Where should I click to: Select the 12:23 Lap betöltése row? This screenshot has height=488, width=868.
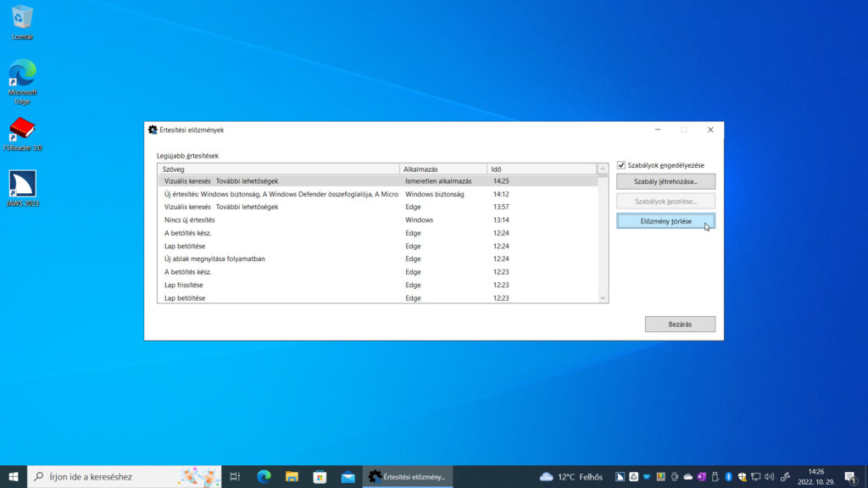tap(377, 297)
